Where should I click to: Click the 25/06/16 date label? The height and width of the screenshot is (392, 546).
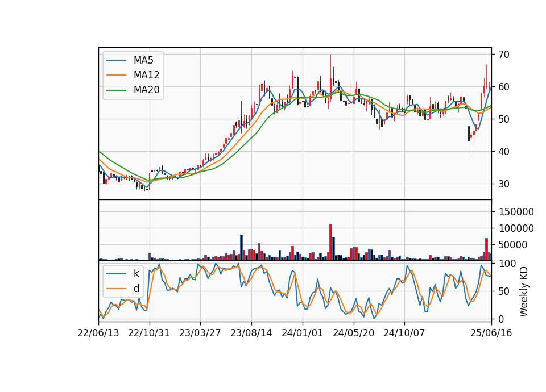tap(491, 333)
